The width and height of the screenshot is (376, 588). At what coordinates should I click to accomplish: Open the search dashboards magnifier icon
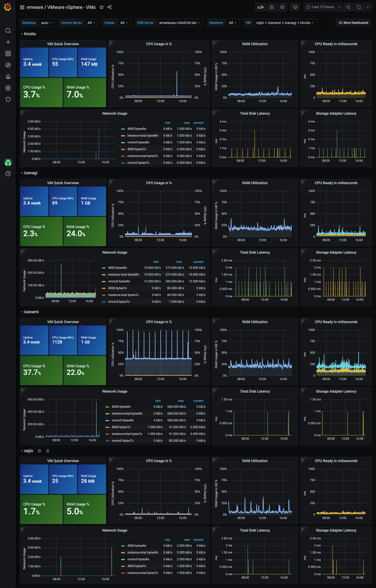tap(8, 31)
